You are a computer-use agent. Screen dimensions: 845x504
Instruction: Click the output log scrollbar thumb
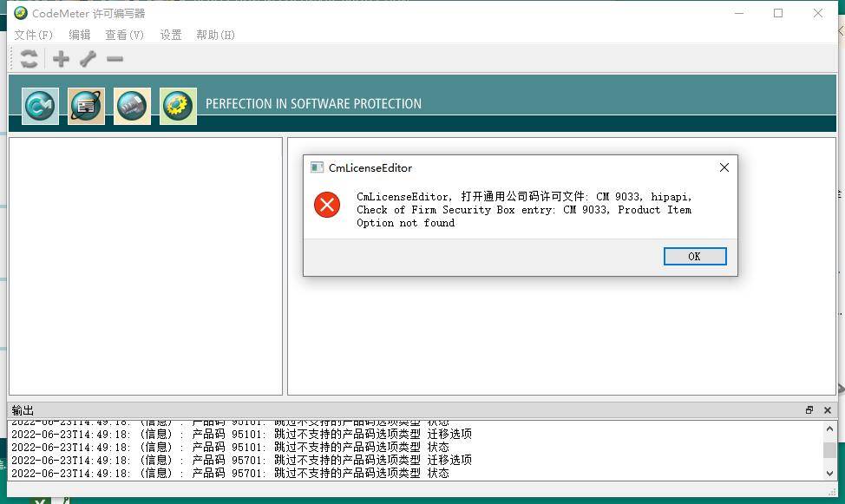(x=829, y=450)
